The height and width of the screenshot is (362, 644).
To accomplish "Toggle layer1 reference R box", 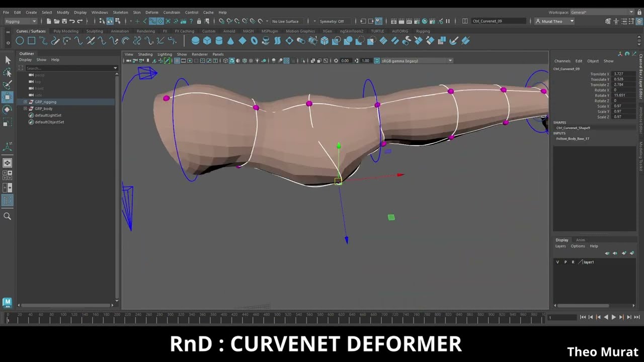I will click(x=573, y=262).
